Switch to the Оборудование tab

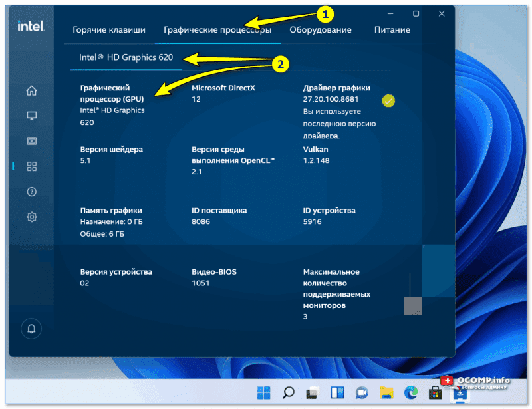click(x=321, y=30)
